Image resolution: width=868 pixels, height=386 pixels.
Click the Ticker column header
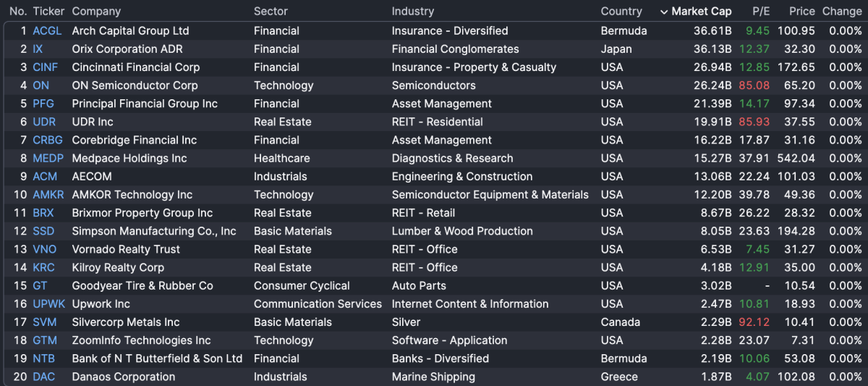(48, 12)
